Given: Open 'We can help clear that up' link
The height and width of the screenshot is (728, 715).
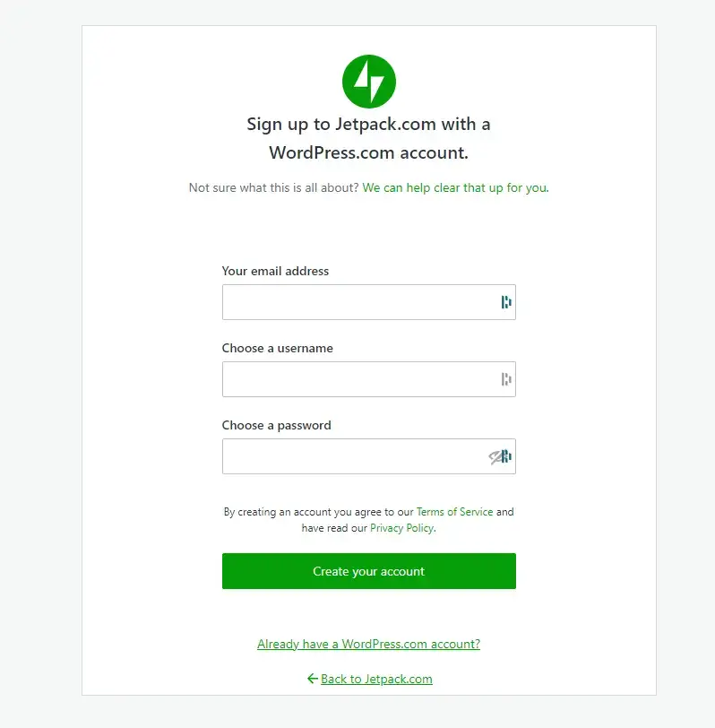Looking at the screenshot, I should [x=455, y=187].
